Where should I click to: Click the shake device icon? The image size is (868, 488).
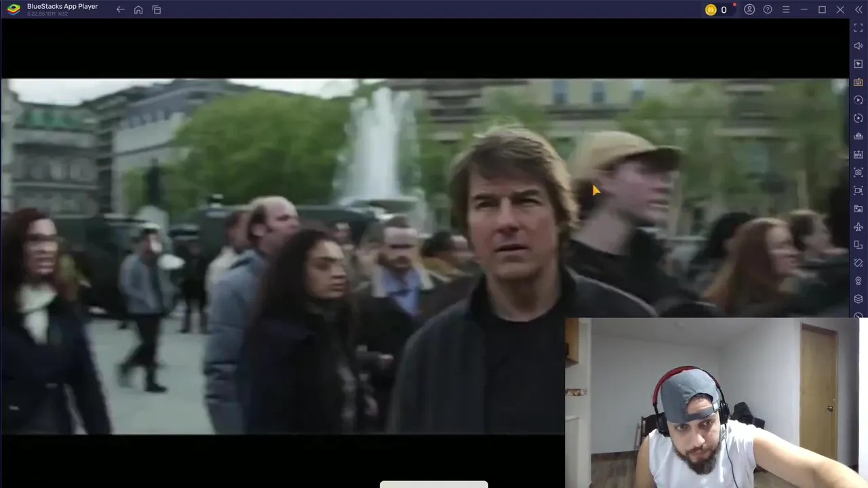[859, 263]
